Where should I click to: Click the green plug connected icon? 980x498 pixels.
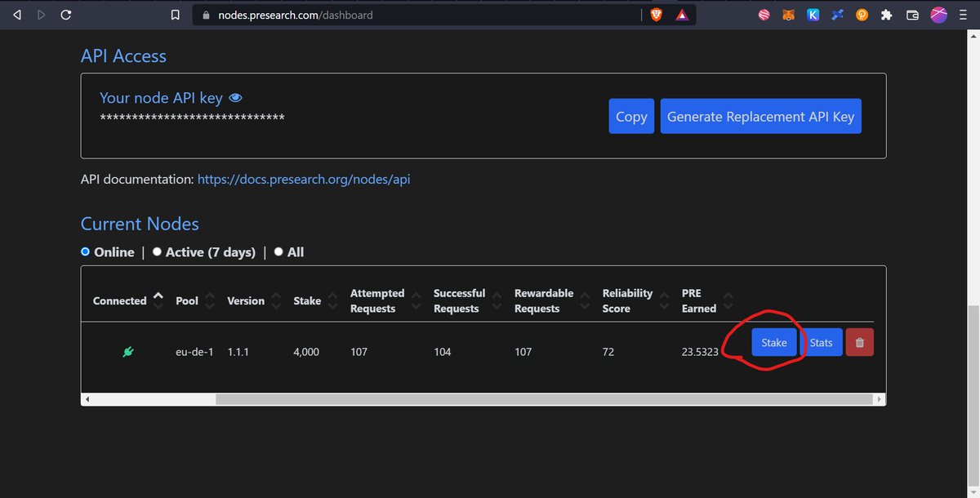pyautogui.click(x=127, y=352)
